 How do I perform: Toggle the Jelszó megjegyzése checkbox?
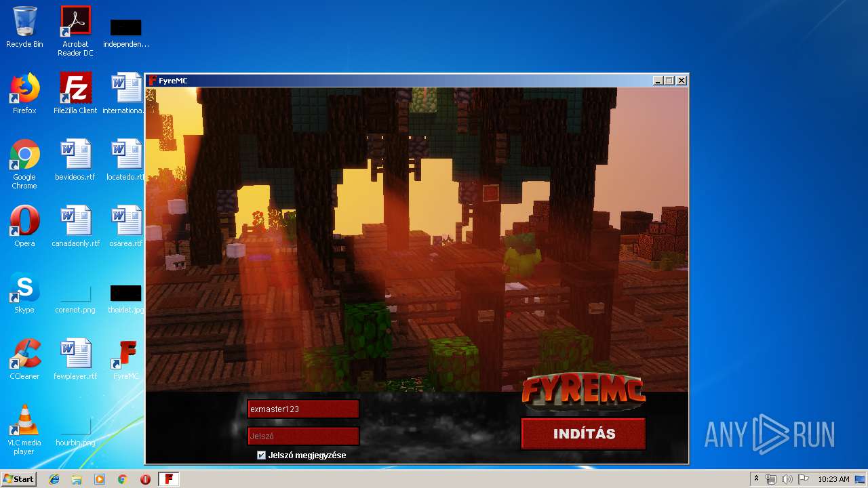(x=261, y=455)
